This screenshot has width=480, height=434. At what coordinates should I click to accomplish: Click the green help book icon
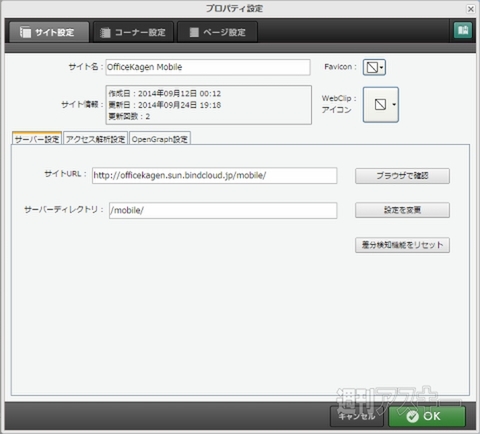(463, 30)
